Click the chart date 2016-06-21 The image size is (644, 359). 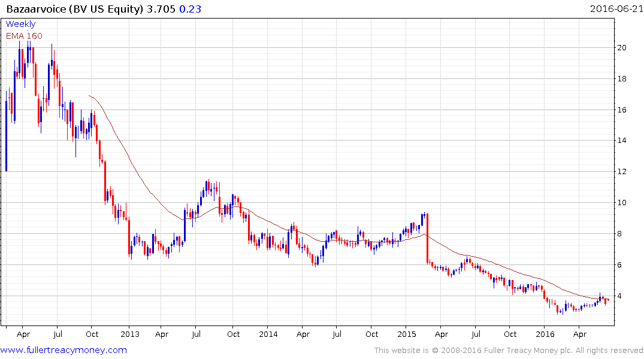[x=616, y=8]
